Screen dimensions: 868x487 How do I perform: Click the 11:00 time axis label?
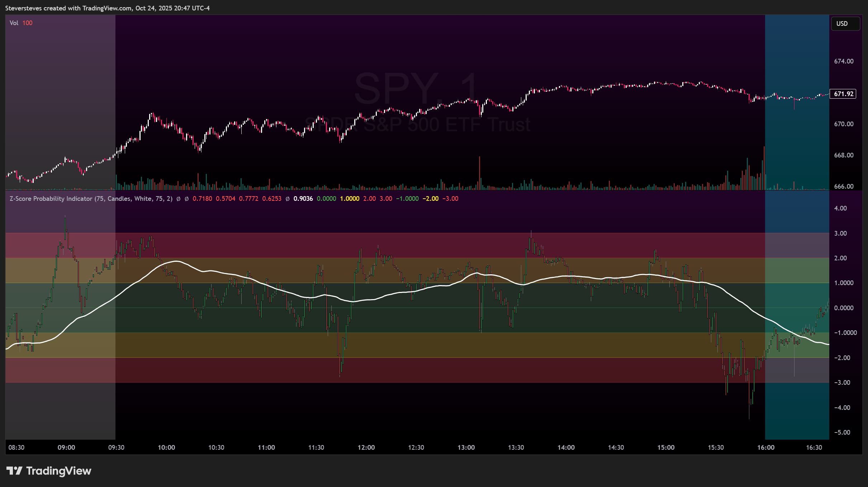click(x=266, y=448)
